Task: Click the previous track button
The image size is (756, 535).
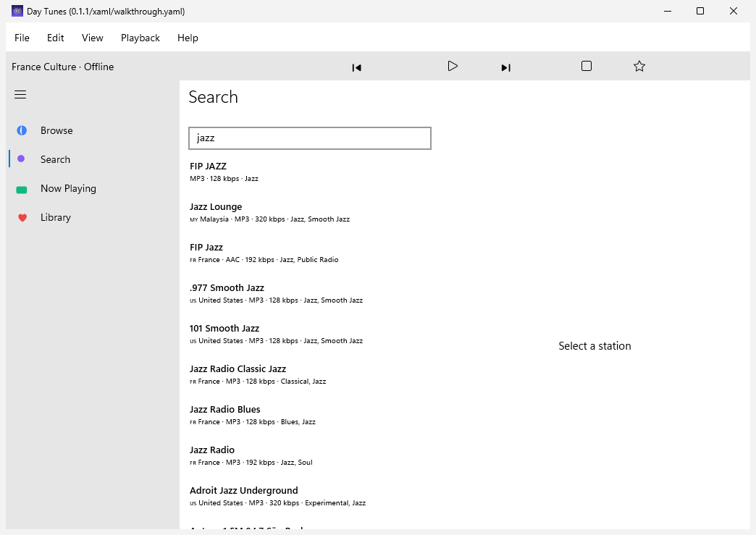Action: 356,67
